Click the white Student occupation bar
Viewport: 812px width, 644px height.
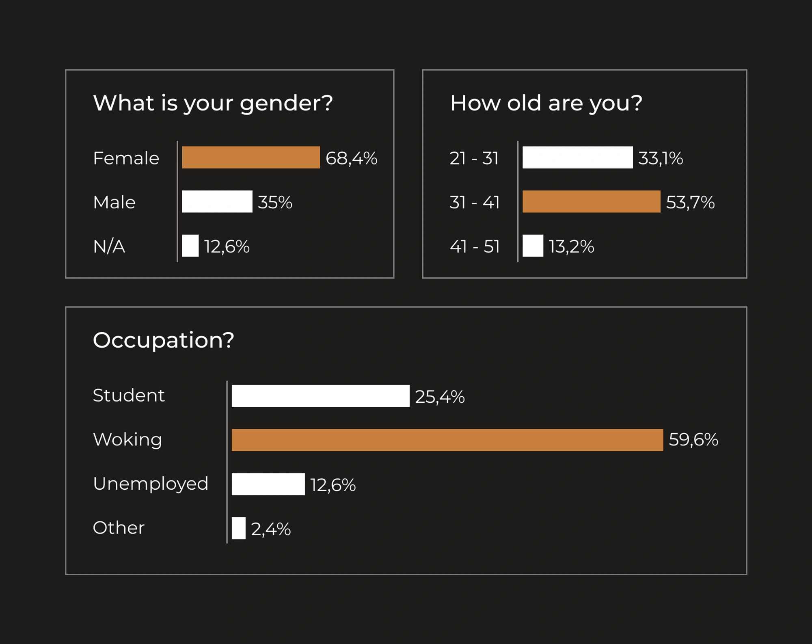point(321,396)
